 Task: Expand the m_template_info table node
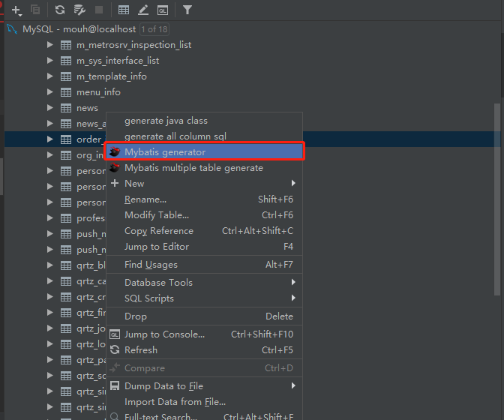click(x=49, y=76)
